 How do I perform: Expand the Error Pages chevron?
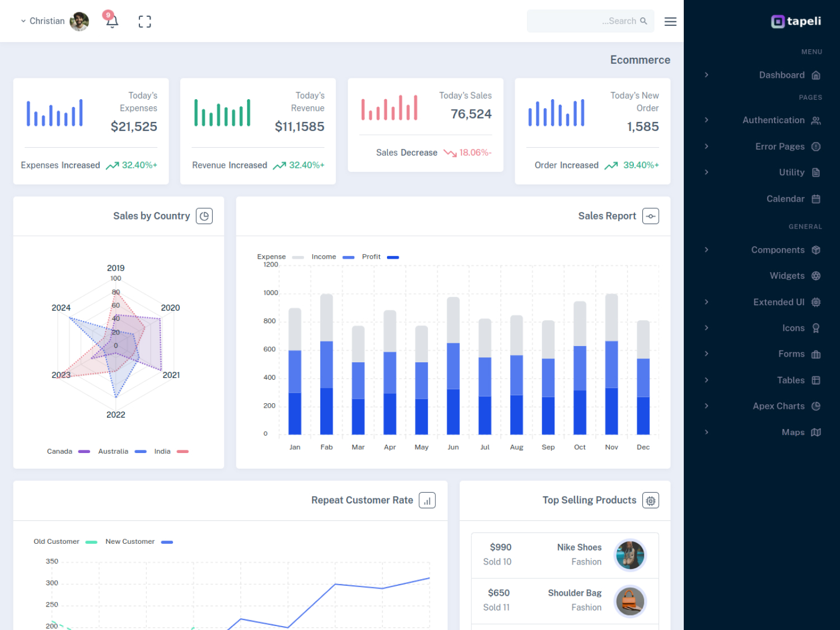click(x=707, y=146)
